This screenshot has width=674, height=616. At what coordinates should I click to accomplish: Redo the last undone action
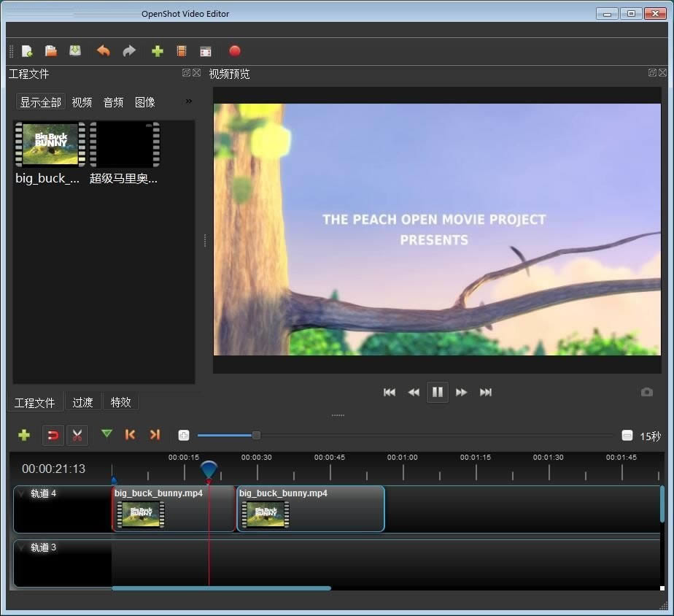point(129,51)
